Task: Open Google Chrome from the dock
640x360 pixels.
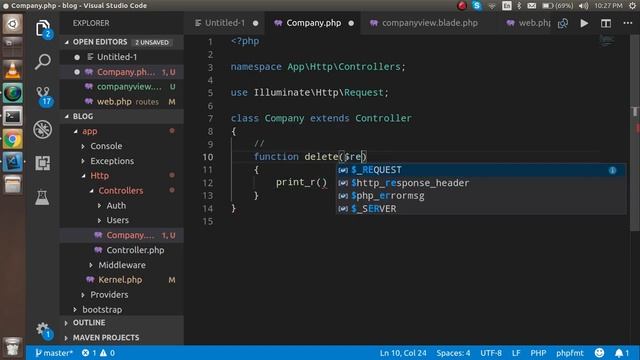Action: tap(13, 140)
